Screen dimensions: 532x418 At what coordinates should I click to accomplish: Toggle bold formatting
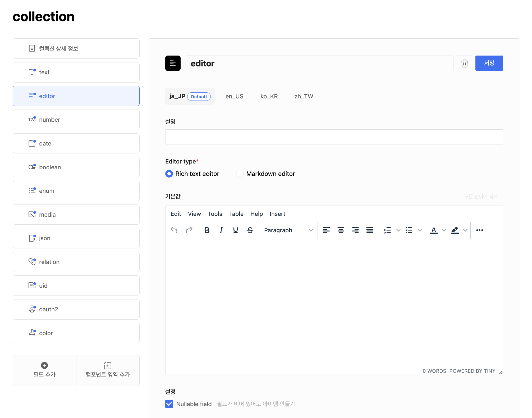[207, 230]
